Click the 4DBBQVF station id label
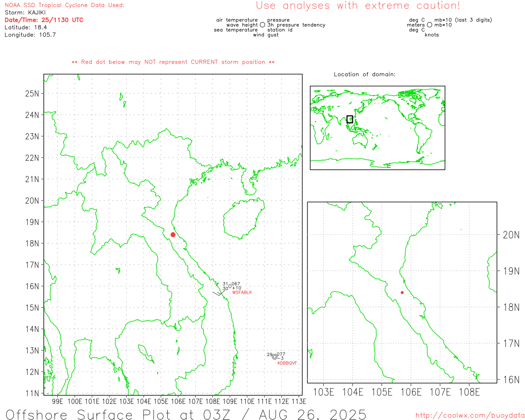This screenshot has width=525, height=420. pyautogui.click(x=287, y=363)
